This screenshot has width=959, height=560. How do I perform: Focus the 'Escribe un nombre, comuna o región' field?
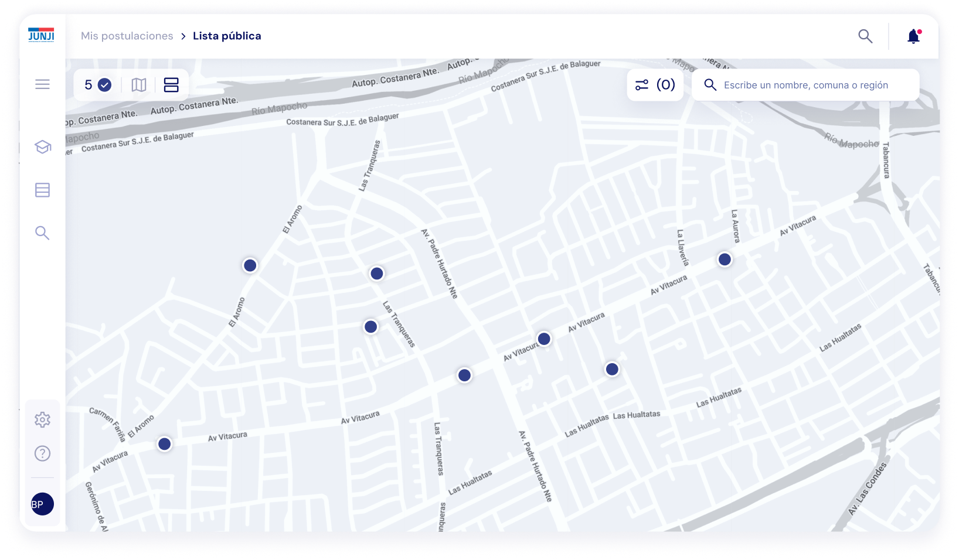pos(805,85)
